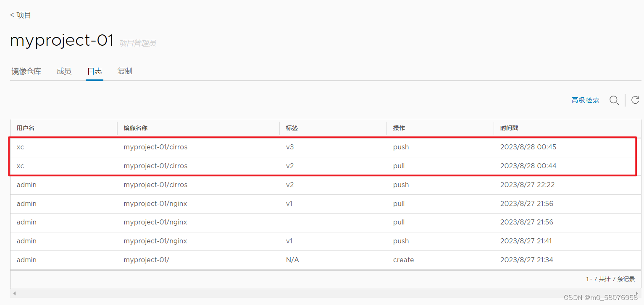Switch to the 成员 tab
This screenshot has height=305, width=644.
(x=64, y=71)
